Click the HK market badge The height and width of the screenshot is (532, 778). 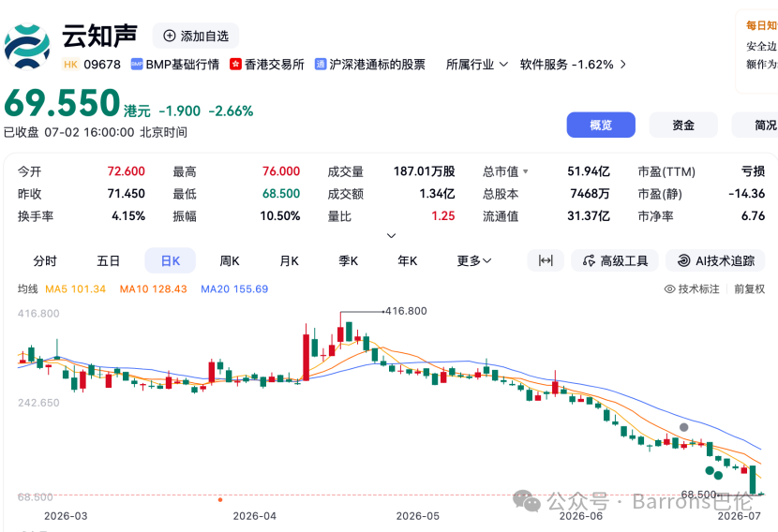coord(70,65)
